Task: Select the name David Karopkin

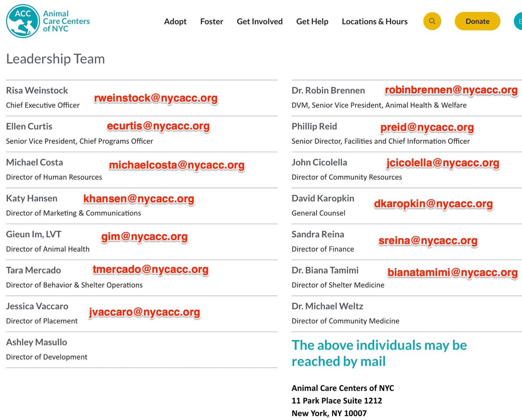Action: coord(323,198)
